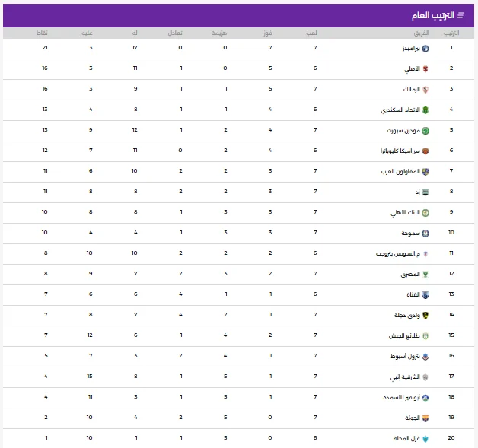
Task: Click the الجونة club logo
Action: pos(425,418)
